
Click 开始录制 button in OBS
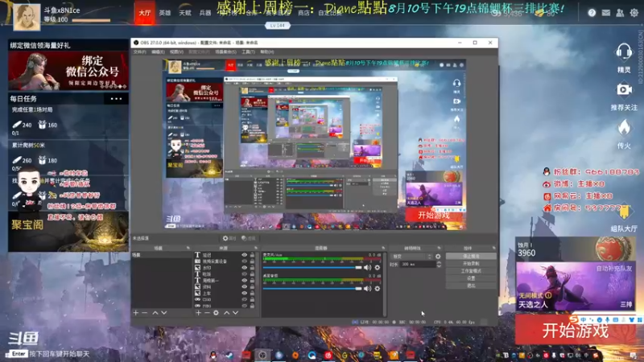(x=471, y=264)
